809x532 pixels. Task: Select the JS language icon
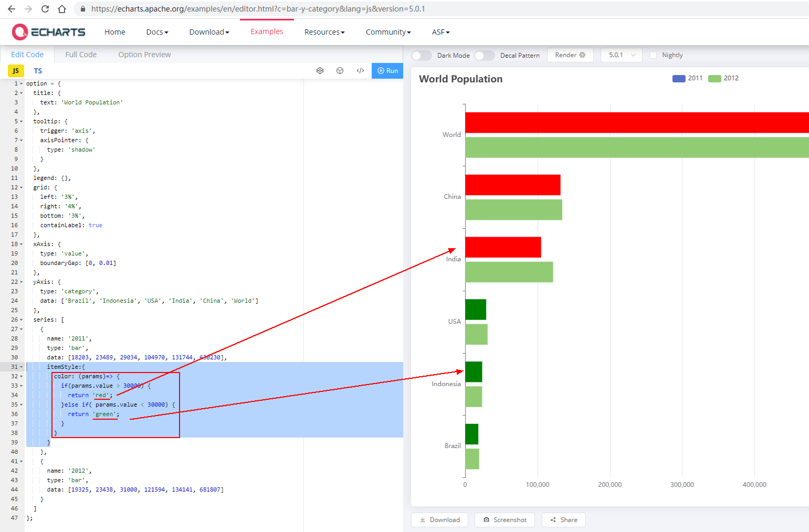(15, 70)
